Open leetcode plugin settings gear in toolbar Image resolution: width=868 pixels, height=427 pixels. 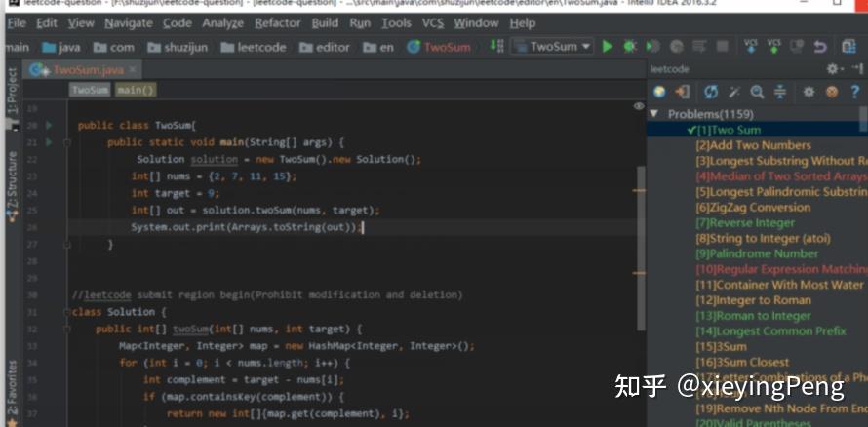point(809,92)
